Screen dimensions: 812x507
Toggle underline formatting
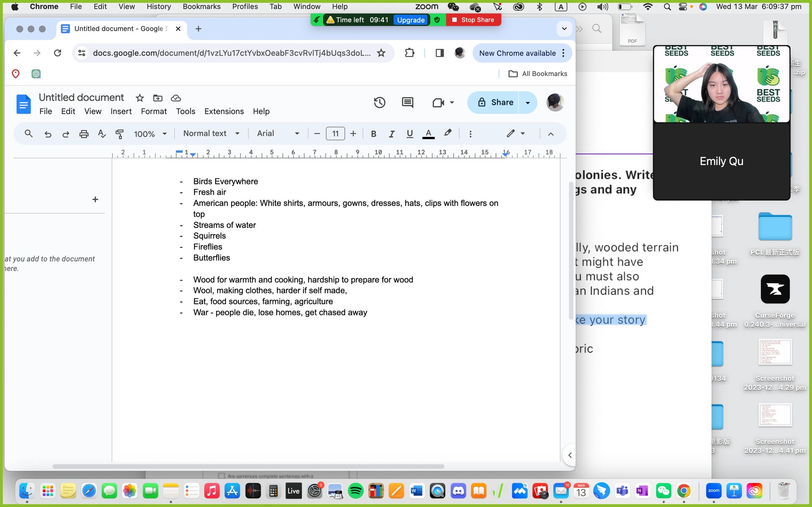[x=409, y=133]
